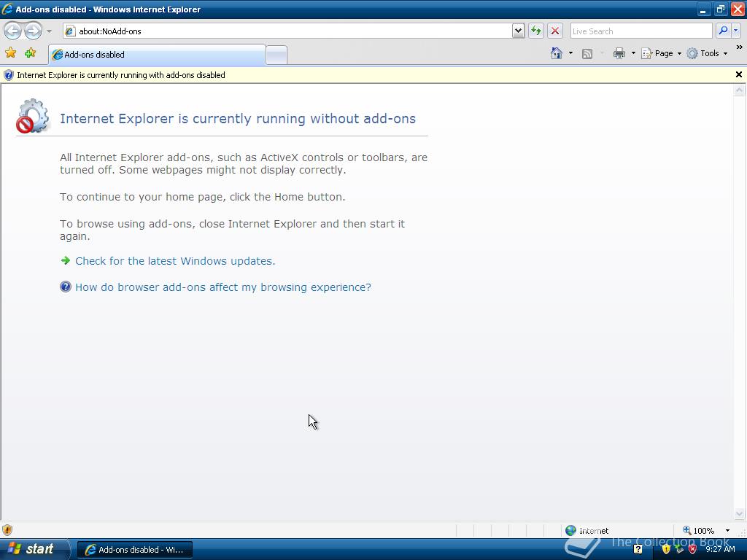
Task: Click the information bar shield icon
Action: click(x=9, y=75)
